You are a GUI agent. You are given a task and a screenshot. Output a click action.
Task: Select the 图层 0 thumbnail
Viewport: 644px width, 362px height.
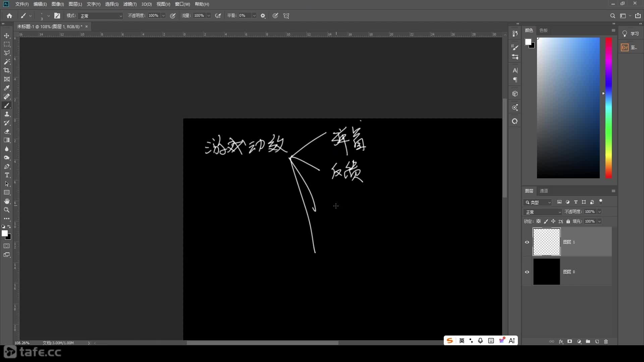(547, 272)
